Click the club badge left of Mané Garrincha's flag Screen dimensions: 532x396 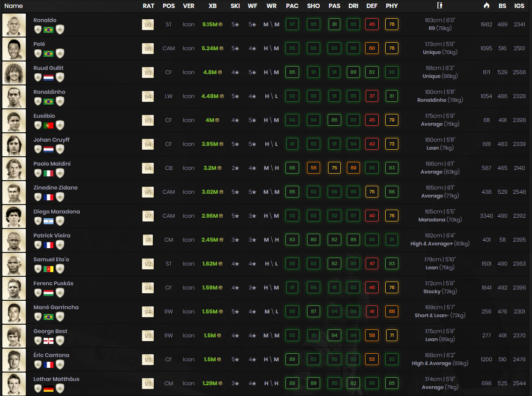tap(37, 317)
